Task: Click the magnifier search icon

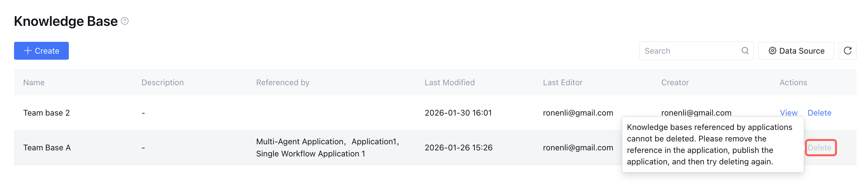Action: [745, 51]
